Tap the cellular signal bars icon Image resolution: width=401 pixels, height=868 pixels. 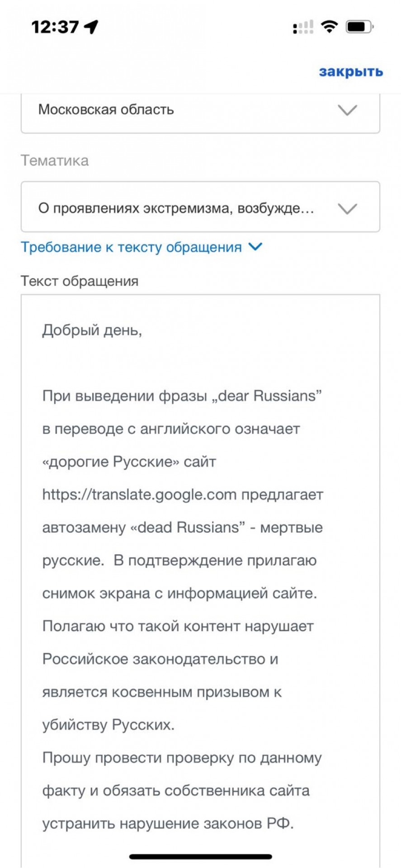click(x=303, y=27)
